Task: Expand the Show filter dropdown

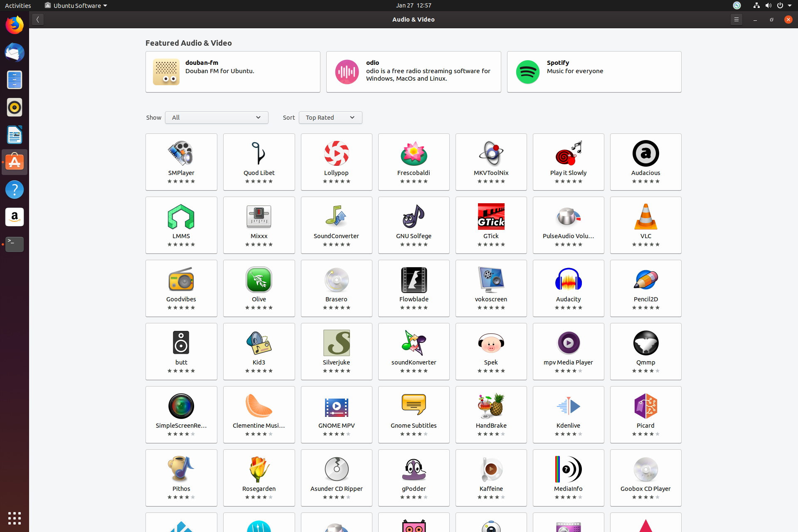Action: (217, 118)
